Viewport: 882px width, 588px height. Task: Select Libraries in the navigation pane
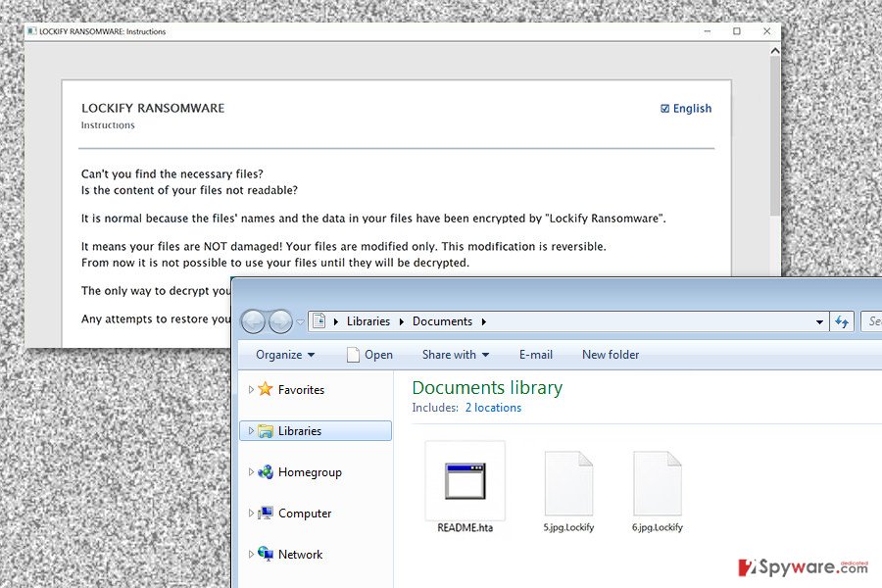tap(300, 431)
